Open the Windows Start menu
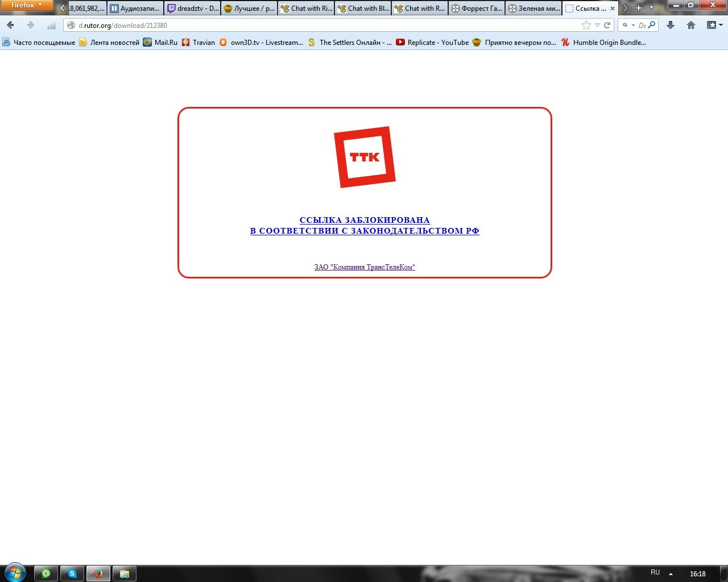Screen dimensions: 728x582 click(14, 573)
